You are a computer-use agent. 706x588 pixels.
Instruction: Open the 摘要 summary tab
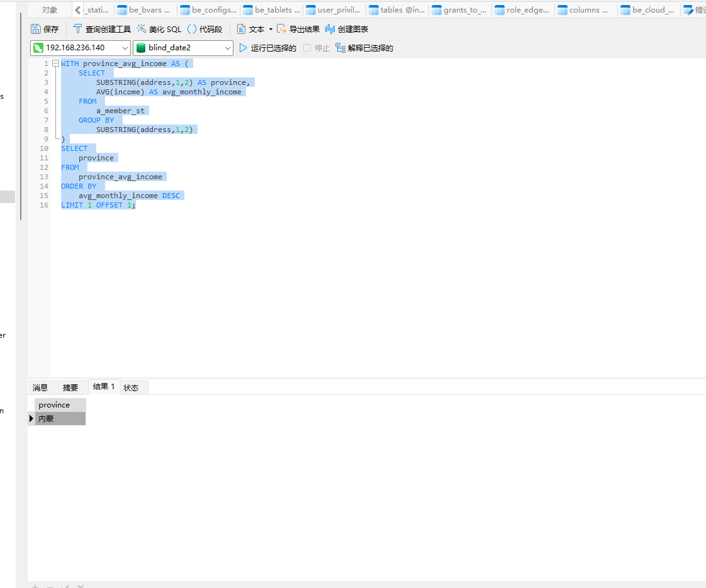click(x=70, y=387)
